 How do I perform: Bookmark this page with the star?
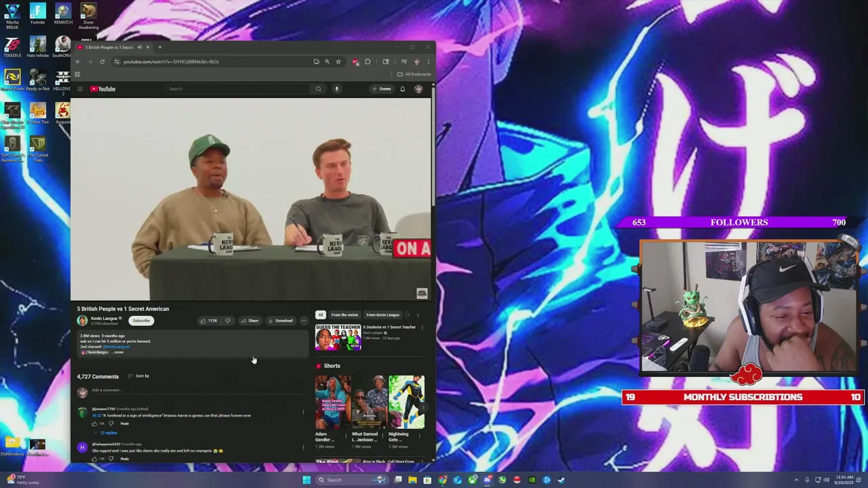pyautogui.click(x=338, y=62)
